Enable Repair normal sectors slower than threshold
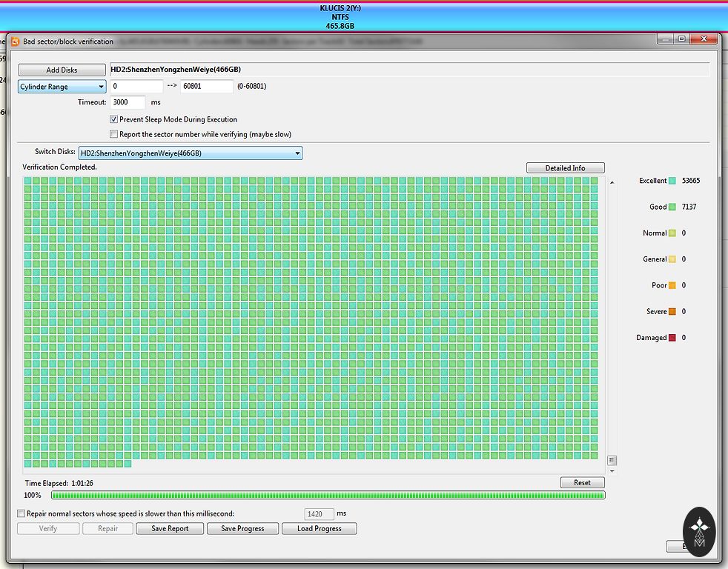The height and width of the screenshot is (569, 728). (21, 513)
